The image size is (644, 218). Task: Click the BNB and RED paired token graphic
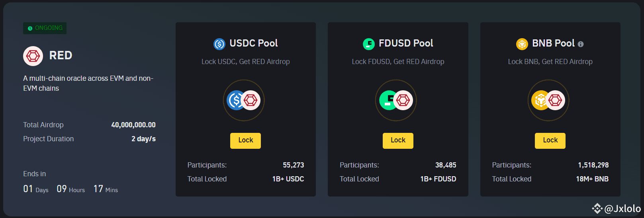click(x=548, y=100)
